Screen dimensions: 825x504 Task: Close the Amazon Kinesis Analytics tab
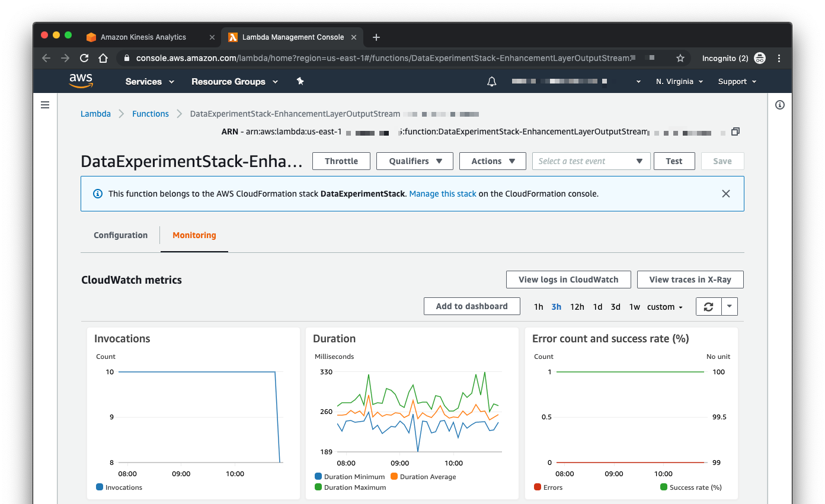(x=212, y=37)
